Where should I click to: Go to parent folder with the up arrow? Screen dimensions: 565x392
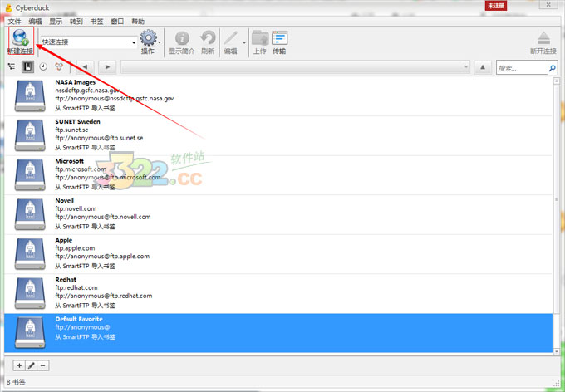pyautogui.click(x=483, y=67)
